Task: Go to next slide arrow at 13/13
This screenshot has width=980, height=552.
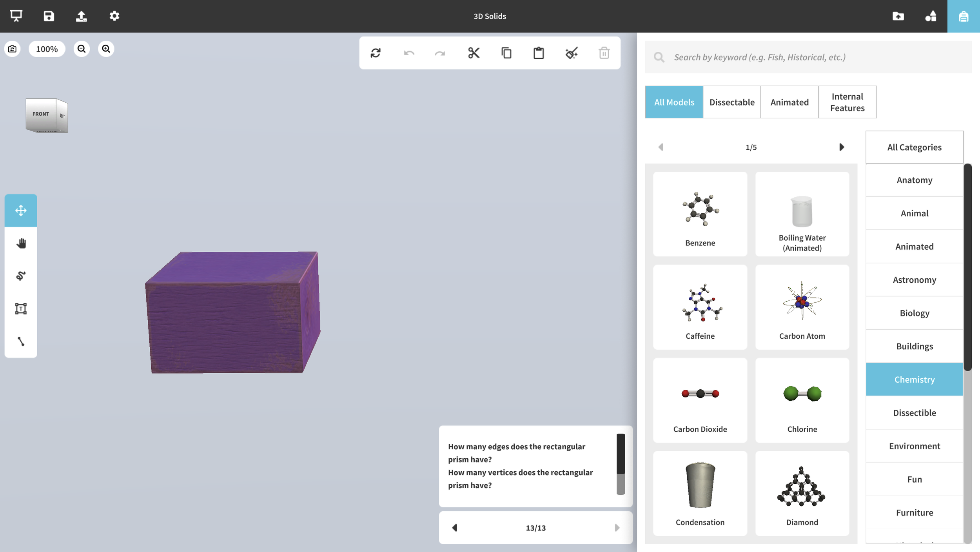Action: (617, 528)
